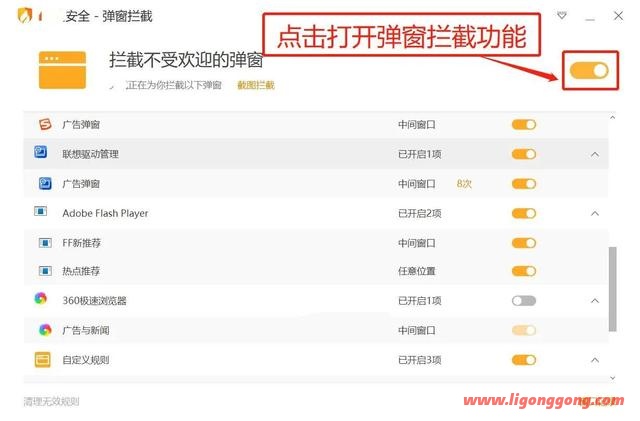The height and width of the screenshot is (421, 640).
Task: Collapse the 联想驱动管理 group
Action: [595, 154]
